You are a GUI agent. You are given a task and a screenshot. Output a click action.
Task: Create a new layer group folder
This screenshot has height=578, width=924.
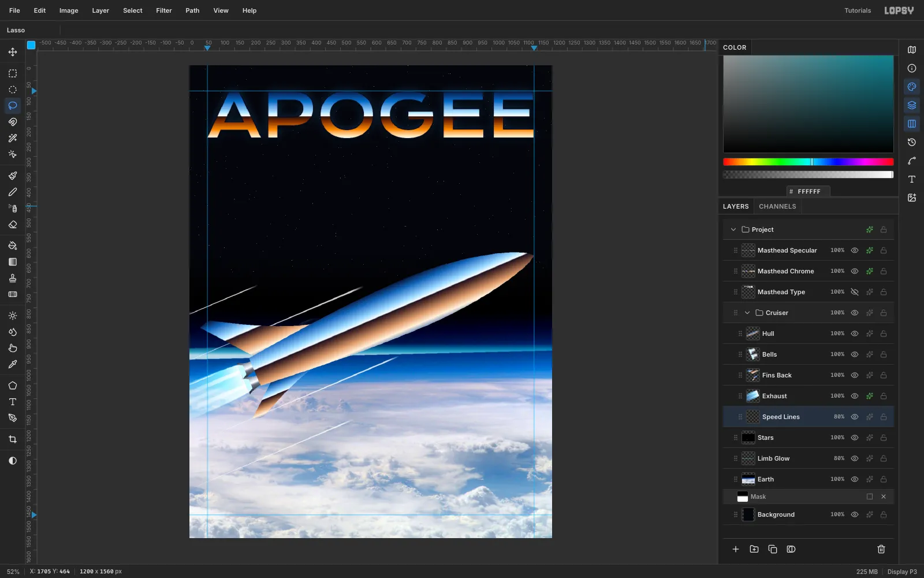[754, 549]
